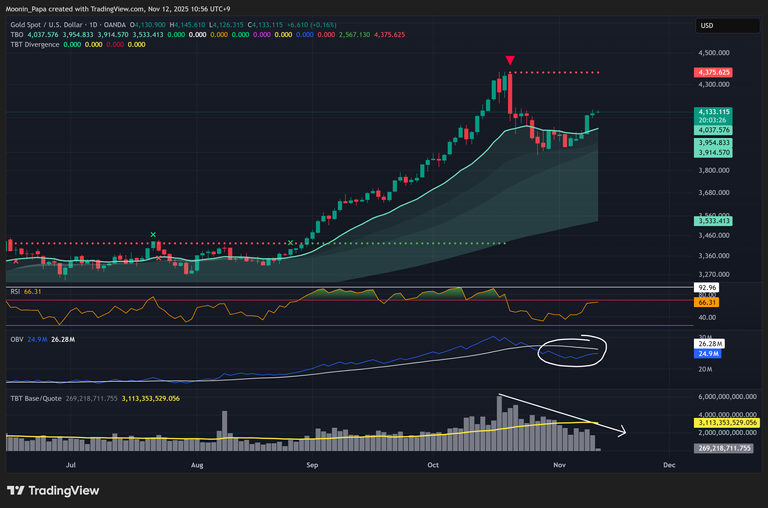The height and width of the screenshot is (508, 768).
Task: Click the green X marker near the Sep start
Action: pos(291,242)
